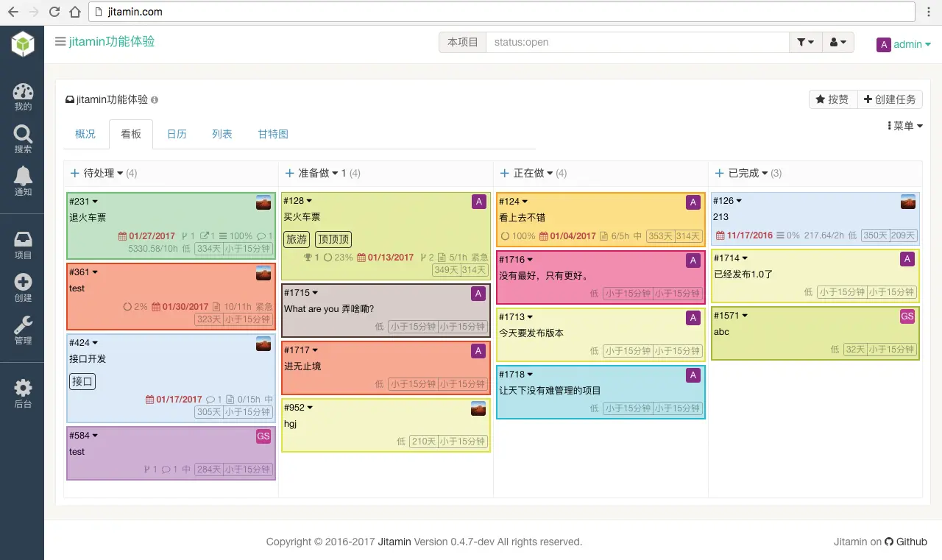Open the #1717 task dropdown

pos(301,350)
